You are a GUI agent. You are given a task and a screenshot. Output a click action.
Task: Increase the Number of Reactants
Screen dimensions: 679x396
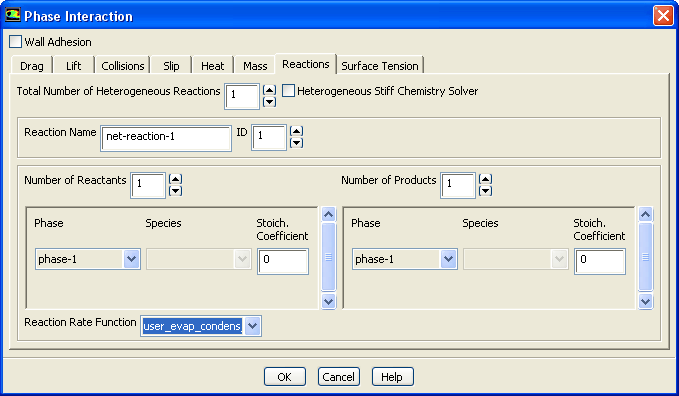[x=175, y=179]
